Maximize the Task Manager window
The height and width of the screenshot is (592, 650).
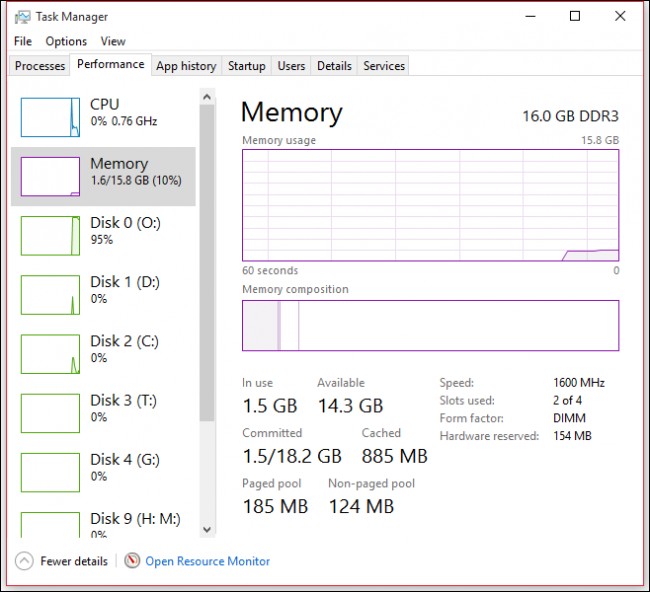(x=575, y=17)
